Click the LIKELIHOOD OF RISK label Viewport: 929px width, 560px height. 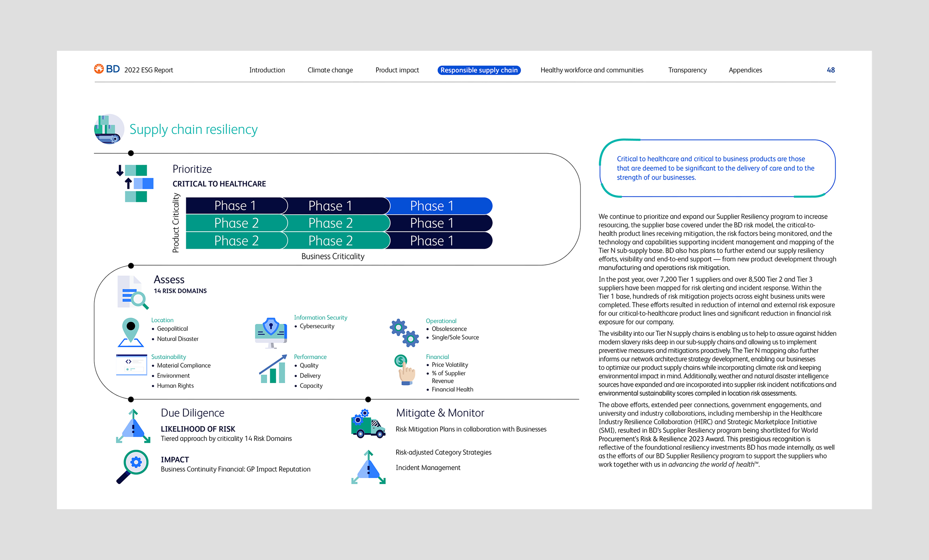pos(198,429)
